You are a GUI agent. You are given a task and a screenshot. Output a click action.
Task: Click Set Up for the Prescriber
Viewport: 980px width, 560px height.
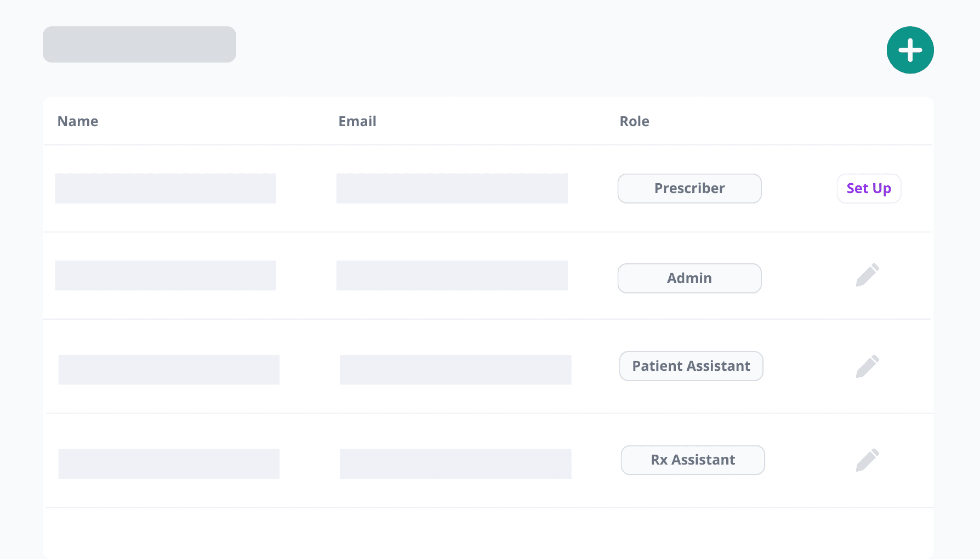pos(869,189)
